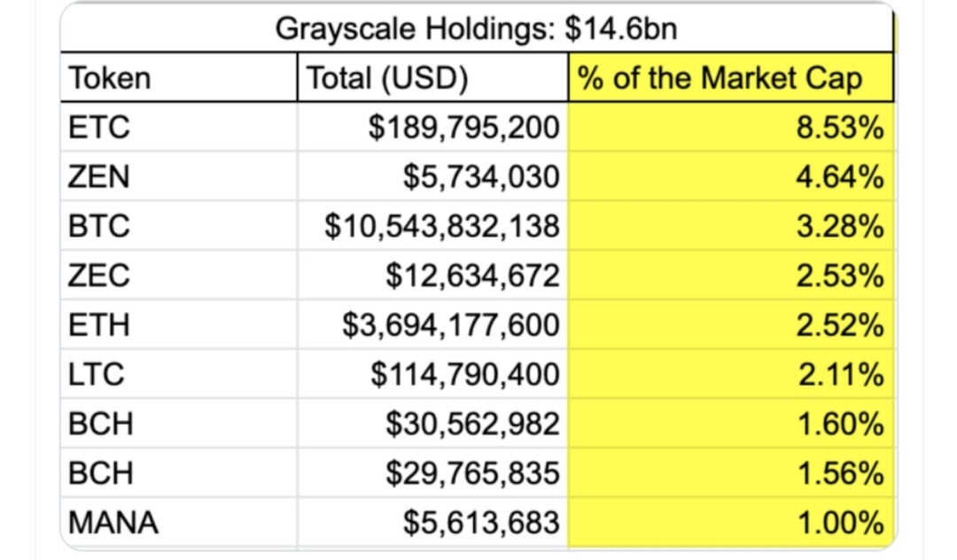Viewport: 957px width, 560px height.
Task: Click the $3,694,177,600 total cell
Action: pyautogui.click(x=432, y=324)
